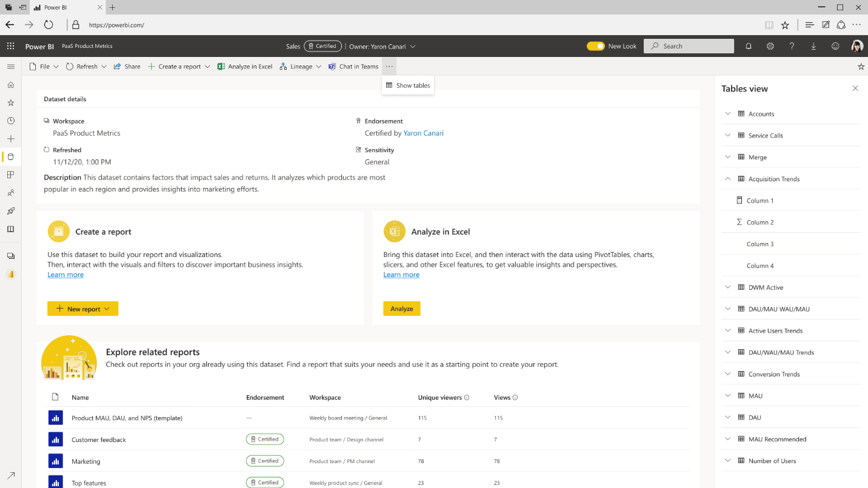
Task: Open the notifications bell icon
Action: click(749, 46)
